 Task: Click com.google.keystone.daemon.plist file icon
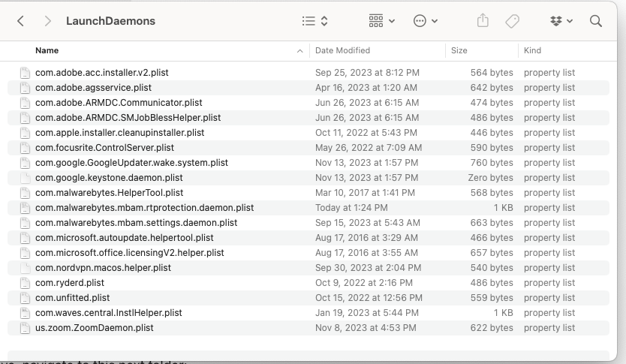(x=25, y=178)
